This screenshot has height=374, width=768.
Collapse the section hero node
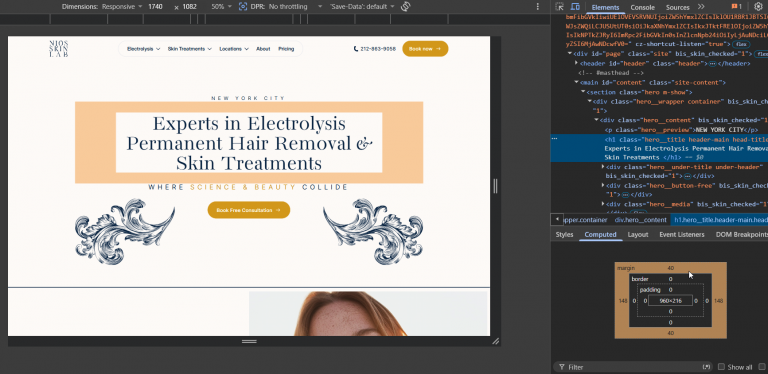(583, 92)
